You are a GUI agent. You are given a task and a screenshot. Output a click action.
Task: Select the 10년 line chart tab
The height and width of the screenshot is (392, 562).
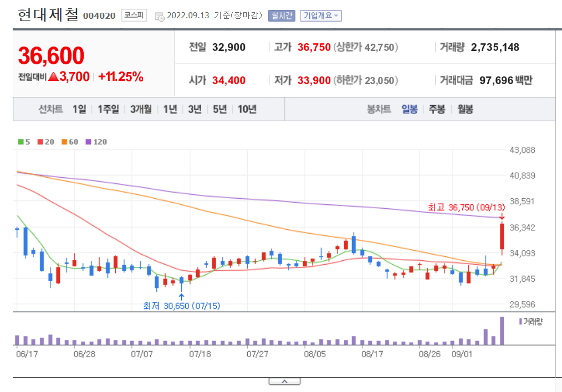tap(247, 109)
